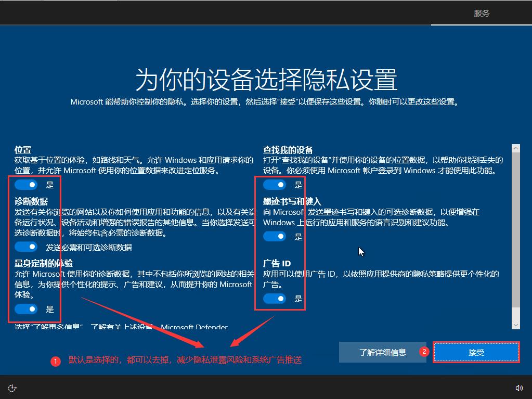Click the Microsoft Defender text link

coord(194,327)
